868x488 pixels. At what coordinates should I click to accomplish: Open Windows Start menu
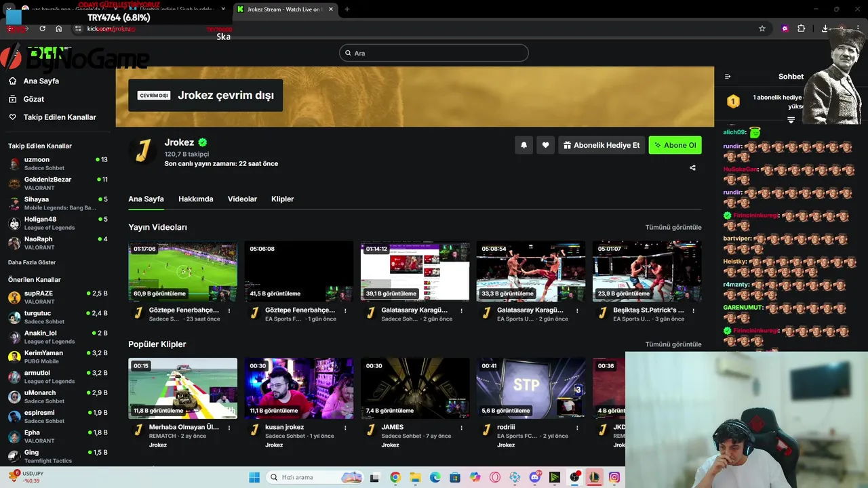254,477
